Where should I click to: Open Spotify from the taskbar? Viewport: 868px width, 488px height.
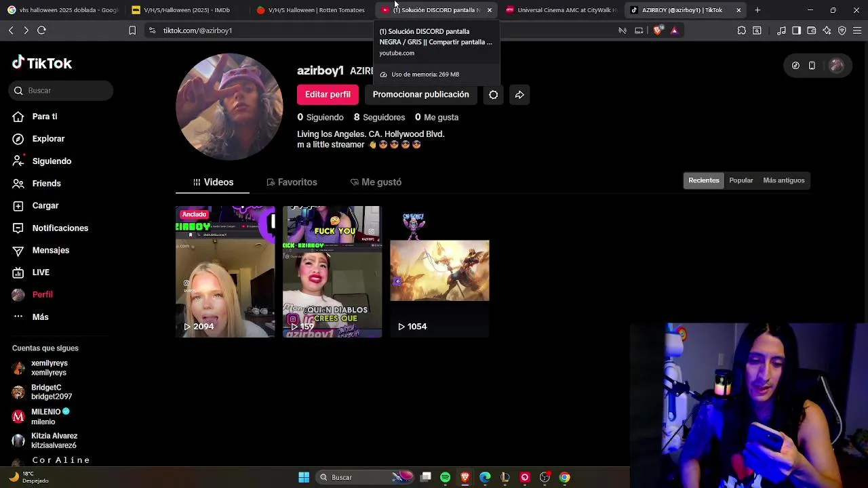445,477
